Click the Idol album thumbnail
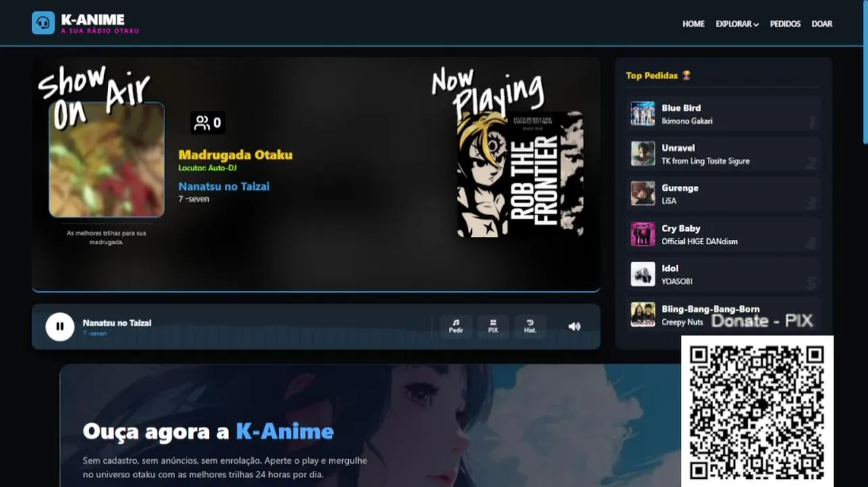The width and height of the screenshot is (868, 487). pos(643,274)
